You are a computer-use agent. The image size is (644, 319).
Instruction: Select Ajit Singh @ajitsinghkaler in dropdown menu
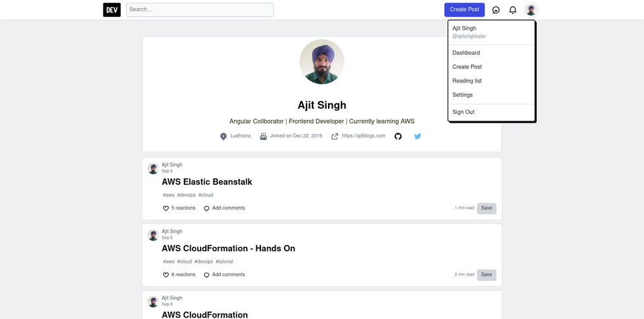[492, 32]
